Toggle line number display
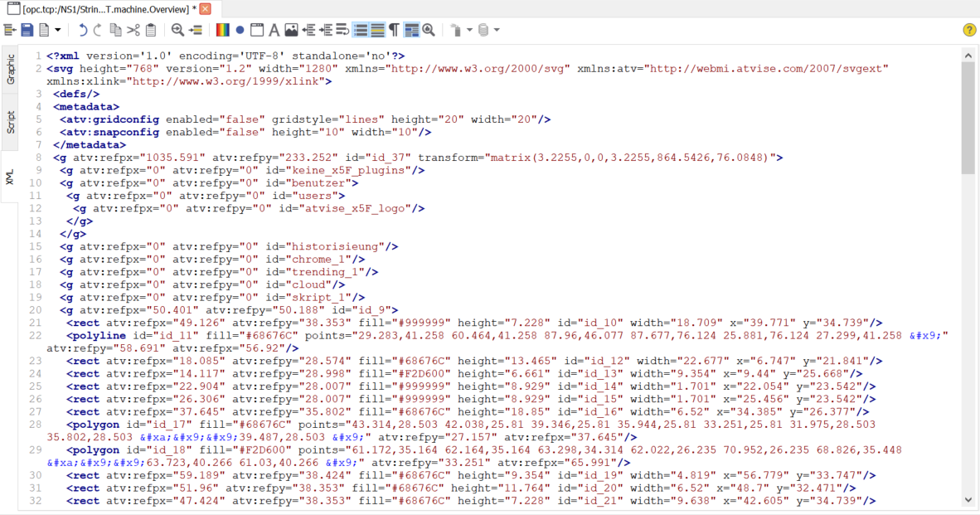980x515 pixels. click(361, 30)
